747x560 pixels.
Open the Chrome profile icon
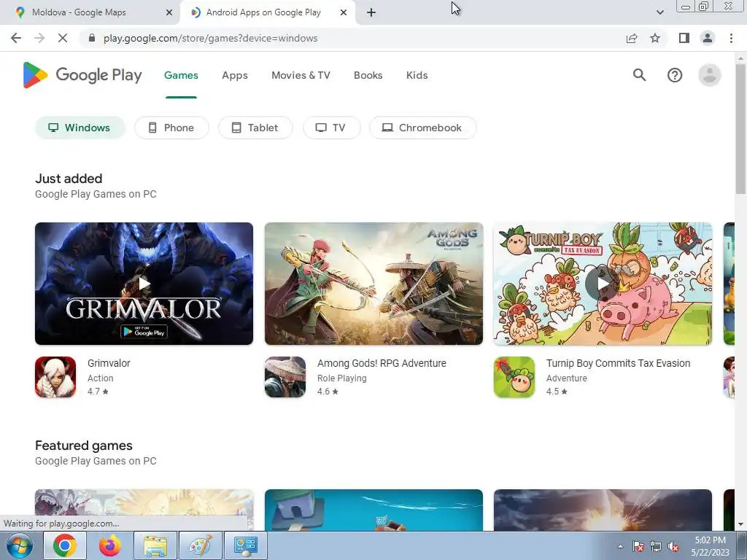(x=708, y=38)
